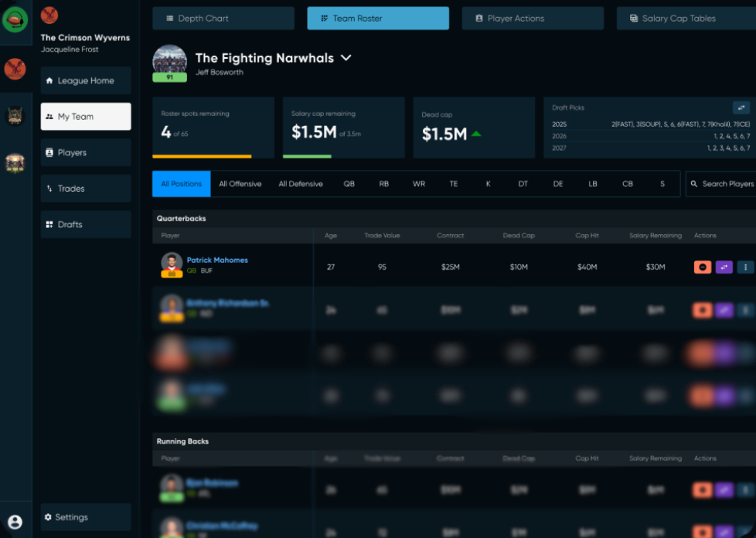Click the trade icon in the Draft Picks card
The height and width of the screenshot is (538, 756).
pos(741,107)
